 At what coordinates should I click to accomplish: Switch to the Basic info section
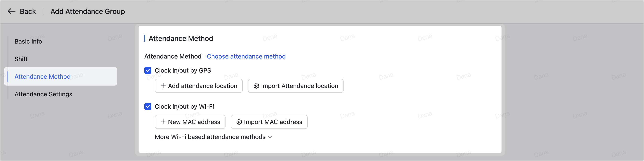tap(28, 41)
